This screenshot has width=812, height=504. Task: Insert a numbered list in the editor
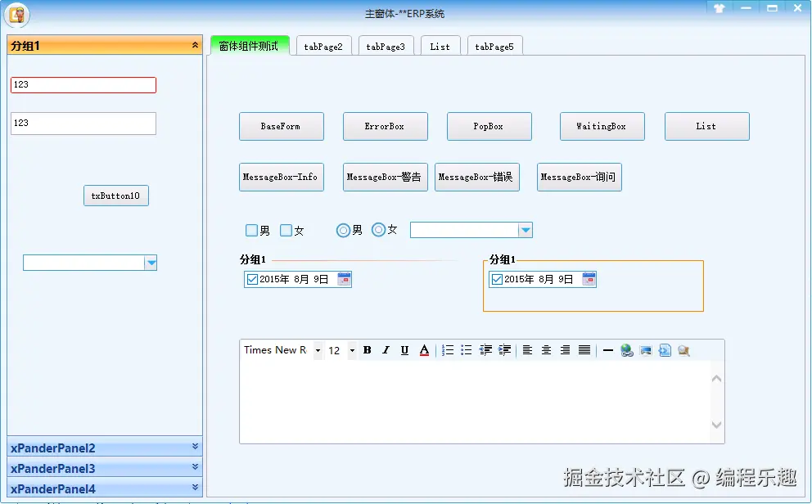pyautogui.click(x=448, y=350)
